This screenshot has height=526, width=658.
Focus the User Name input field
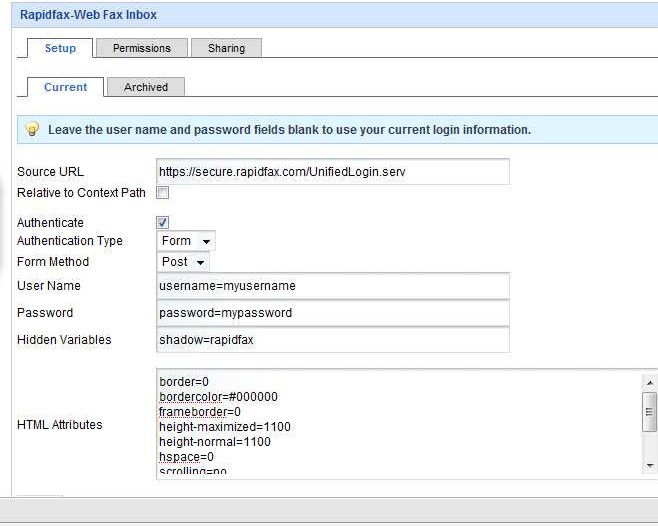coord(333,286)
